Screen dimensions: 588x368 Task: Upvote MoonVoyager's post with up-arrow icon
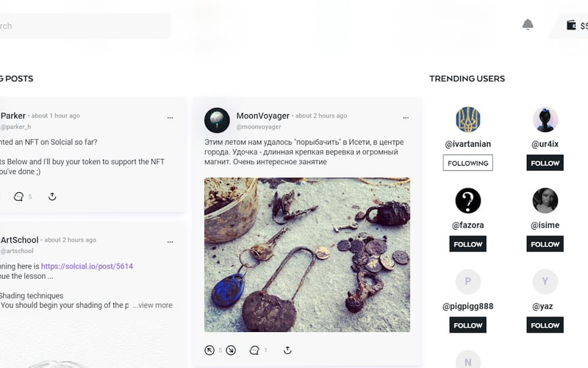pos(209,350)
